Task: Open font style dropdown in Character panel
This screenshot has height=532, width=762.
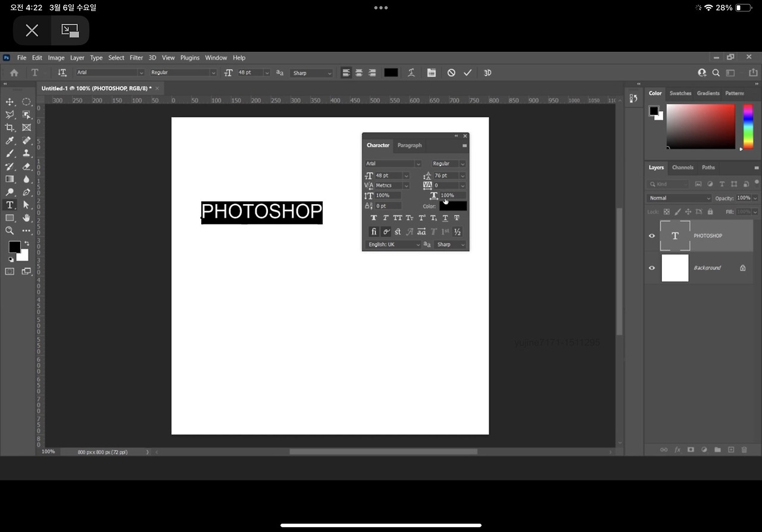Action: pos(463,164)
